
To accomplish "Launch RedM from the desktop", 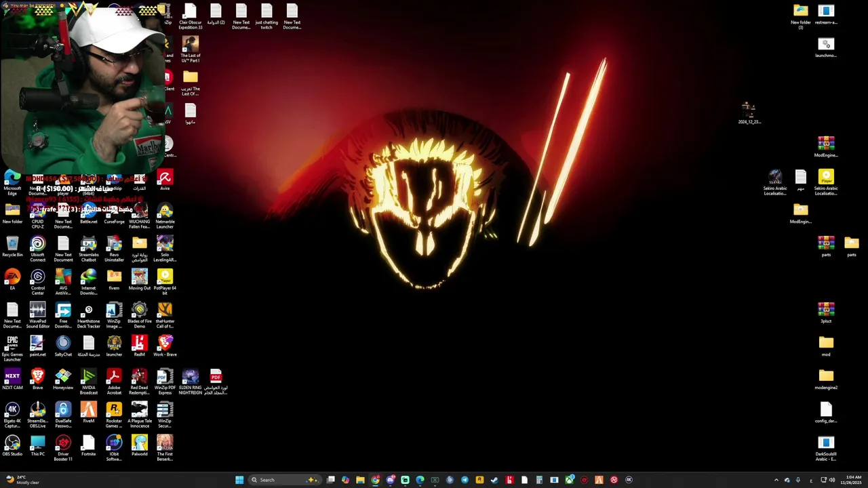I will (140, 346).
